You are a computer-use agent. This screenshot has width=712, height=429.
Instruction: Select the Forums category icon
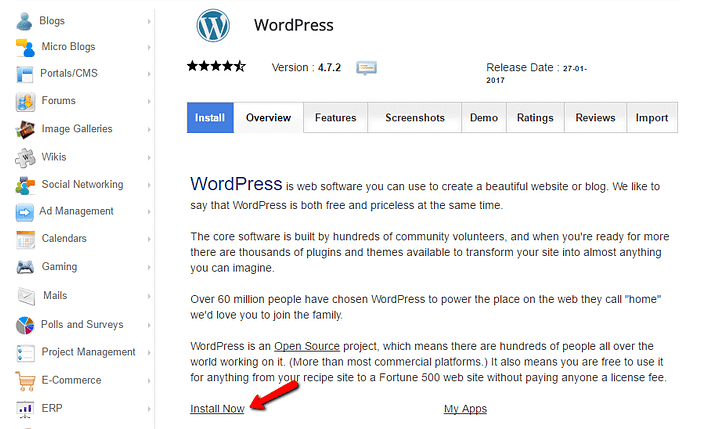[x=25, y=102]
